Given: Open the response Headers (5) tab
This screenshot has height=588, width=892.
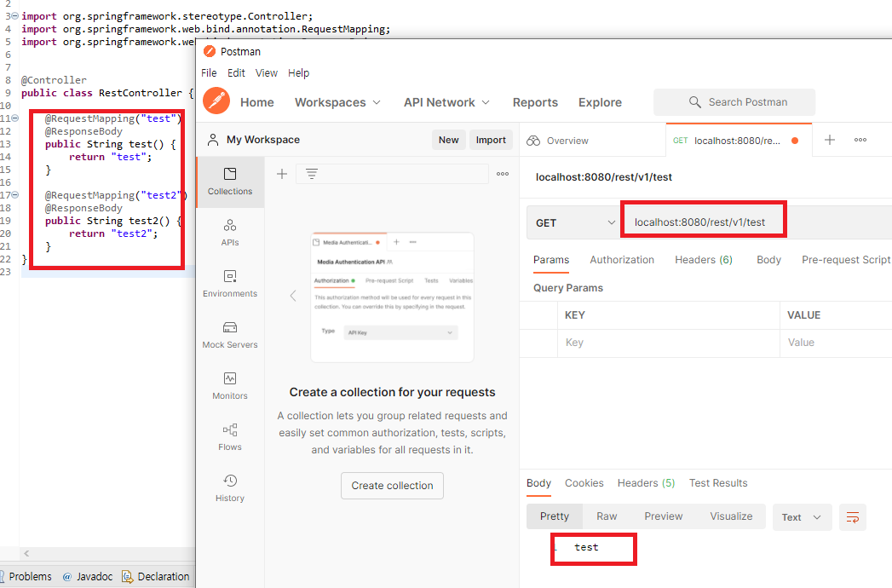Looking at the screenshot, I should coord(647,482).
